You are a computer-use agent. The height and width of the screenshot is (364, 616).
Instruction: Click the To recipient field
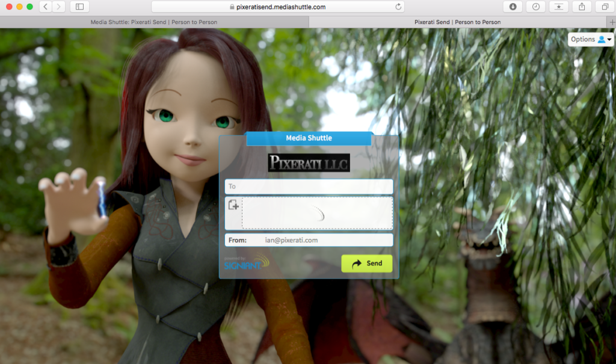[309, 187]
